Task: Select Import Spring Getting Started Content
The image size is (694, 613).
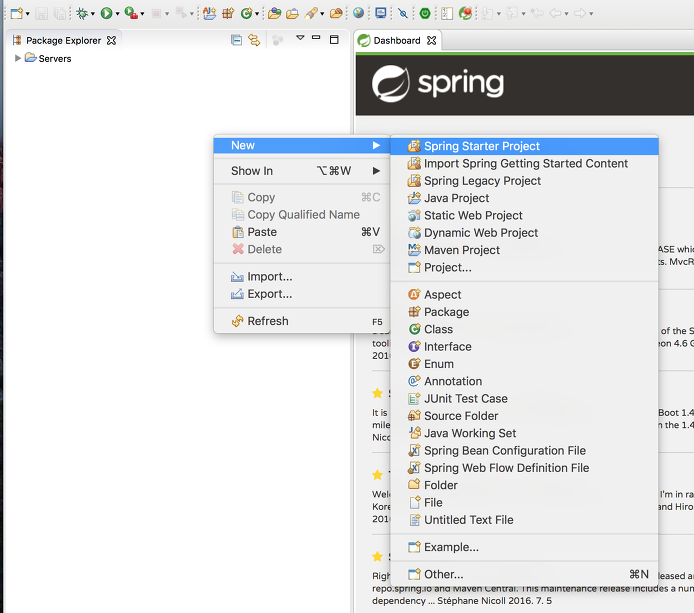Action: coord(524,163)
